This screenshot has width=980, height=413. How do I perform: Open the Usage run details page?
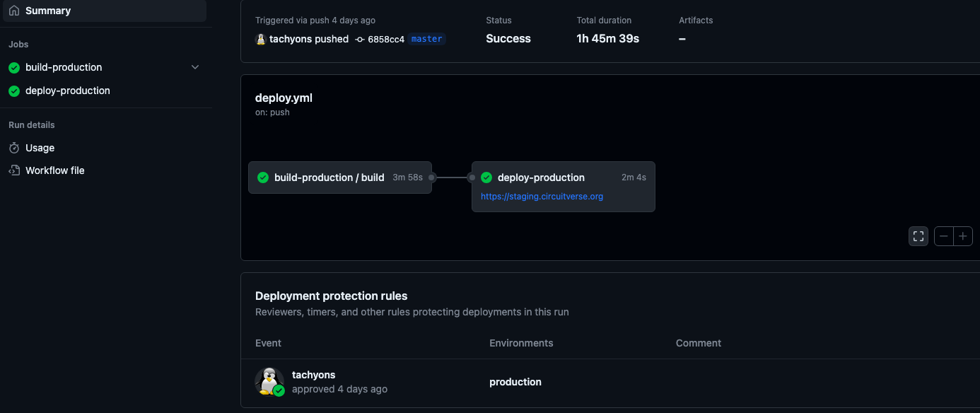pos(40,148)
